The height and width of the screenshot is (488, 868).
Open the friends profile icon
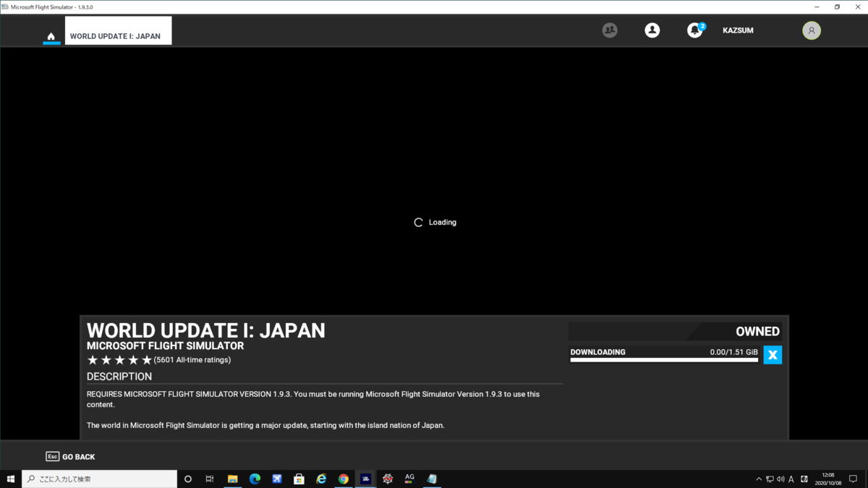tap(652, 30)
